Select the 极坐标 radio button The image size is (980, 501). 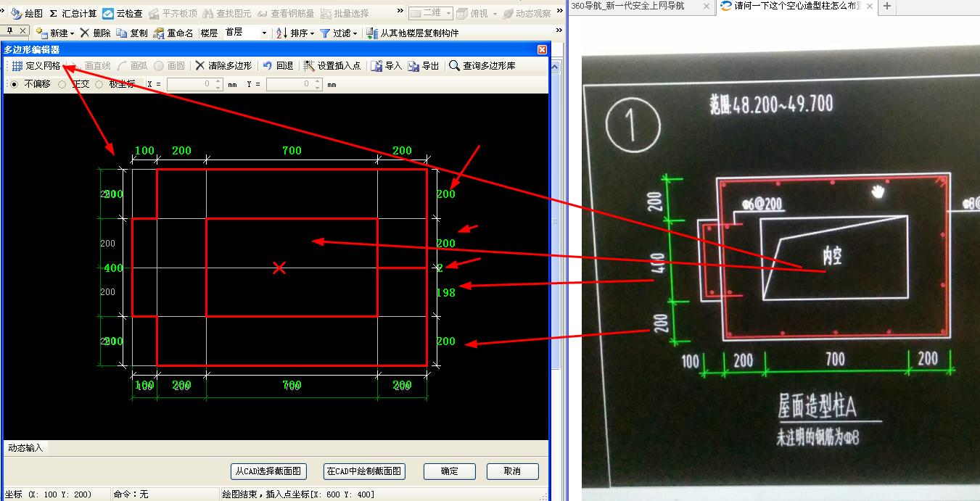pos(99,84)
